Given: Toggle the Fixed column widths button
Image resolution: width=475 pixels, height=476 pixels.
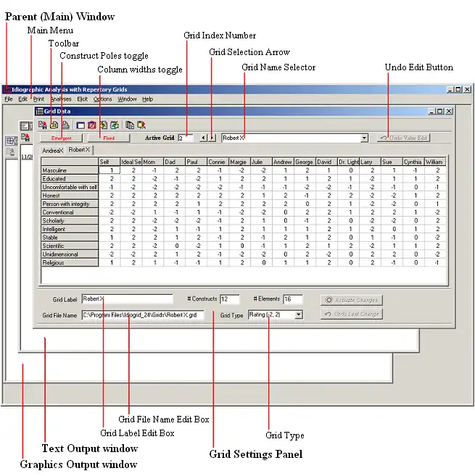Looking at the screenshot, I should click(x=107, y=137).
